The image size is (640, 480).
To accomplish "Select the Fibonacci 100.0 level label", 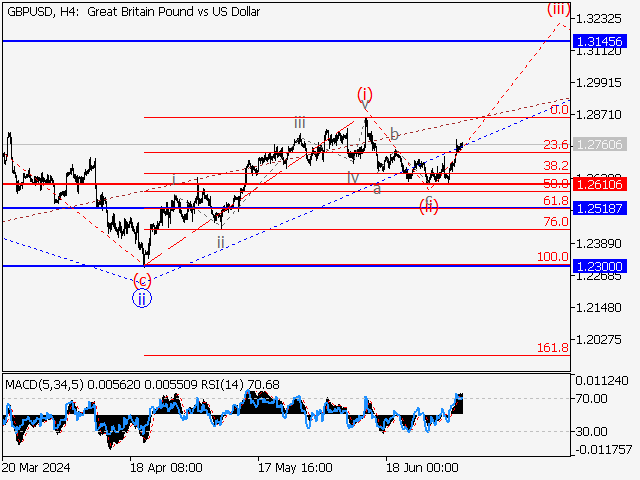I will pyautogui.click(x=553, y=256).
